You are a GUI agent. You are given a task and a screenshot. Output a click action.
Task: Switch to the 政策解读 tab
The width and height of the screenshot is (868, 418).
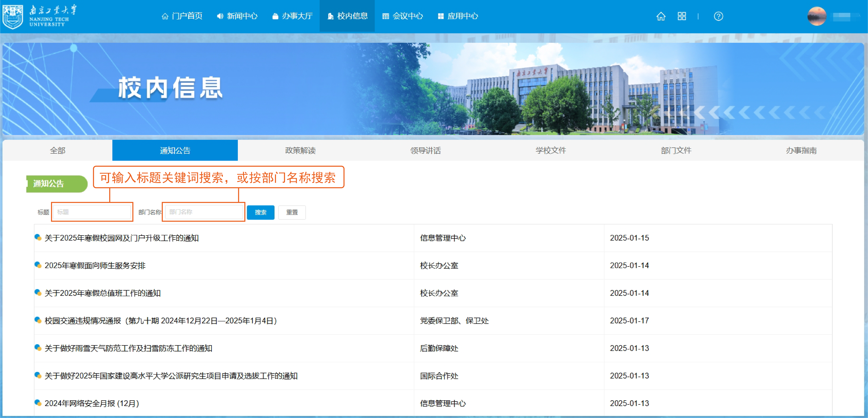(300, 150)
